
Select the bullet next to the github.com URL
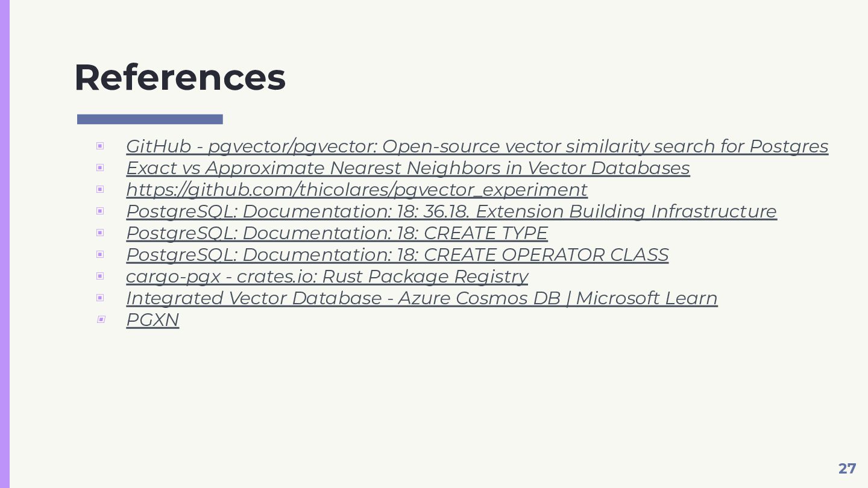(x=100, y=189)
